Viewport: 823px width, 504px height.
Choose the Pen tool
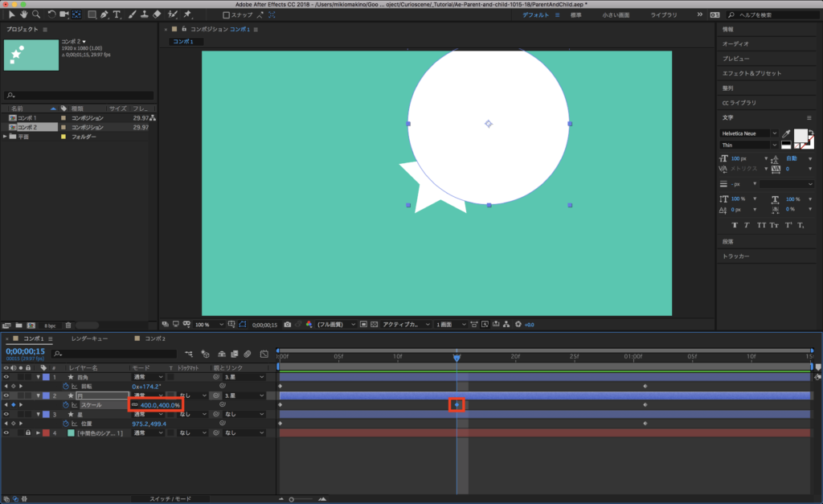[x=105, y=14]
